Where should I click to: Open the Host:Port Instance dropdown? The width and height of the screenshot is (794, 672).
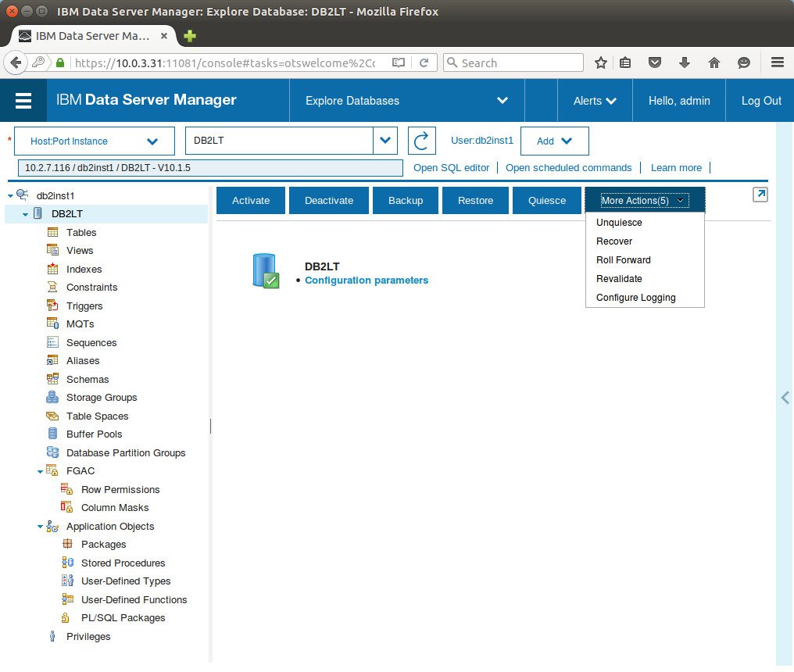(x=95, y=141)
